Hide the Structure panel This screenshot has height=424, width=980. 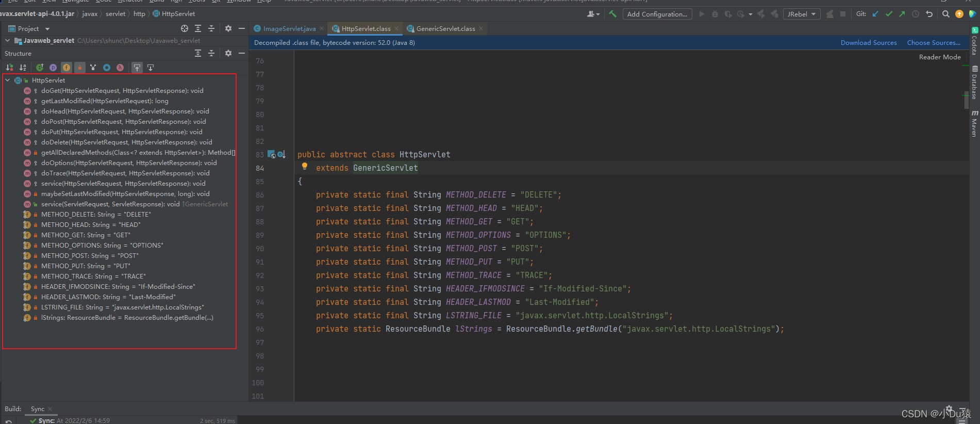[x=241, y=53]
